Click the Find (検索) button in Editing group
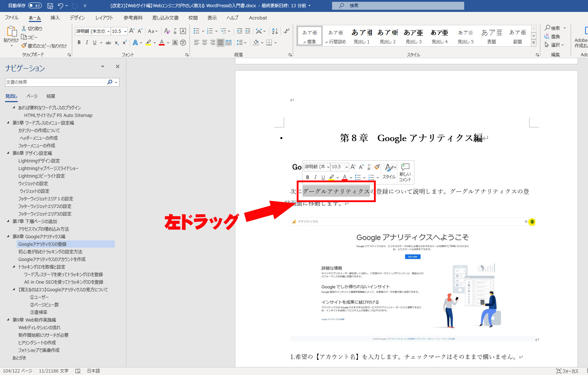588x375 pixels. click(x=553, y=28)
